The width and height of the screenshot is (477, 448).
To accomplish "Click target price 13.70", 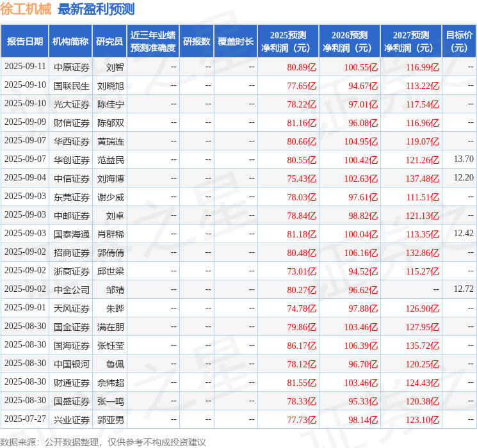I will [x=464, y=159].
